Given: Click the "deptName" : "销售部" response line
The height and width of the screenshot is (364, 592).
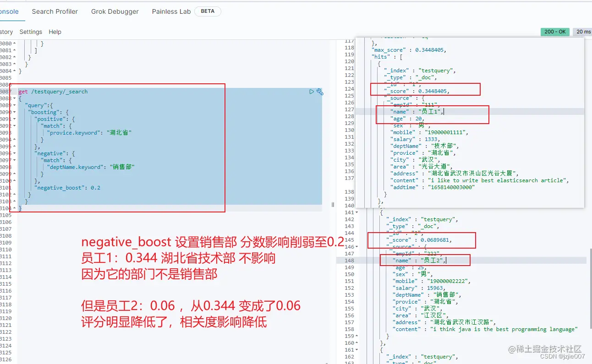Looking at the screenshot, I should point(428,295).
